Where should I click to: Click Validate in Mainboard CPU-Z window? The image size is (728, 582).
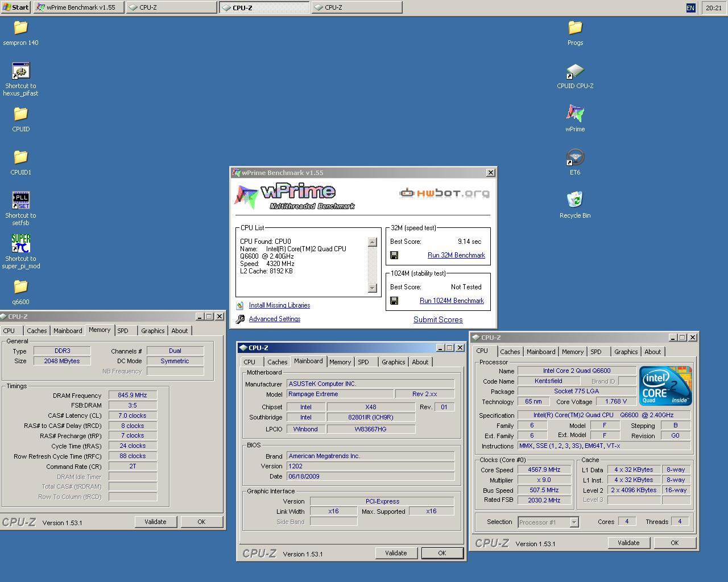coord(396,553)
